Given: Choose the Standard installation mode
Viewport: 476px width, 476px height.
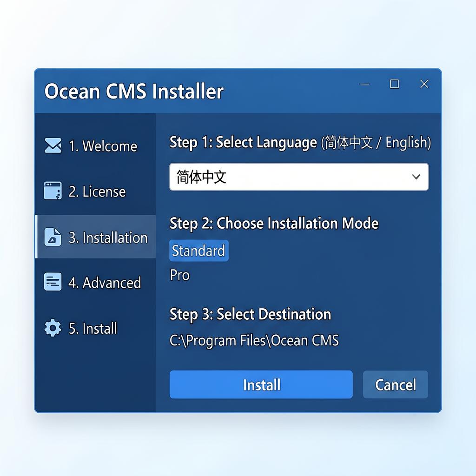Looking at the screenshot, I should tap(199, 251).
